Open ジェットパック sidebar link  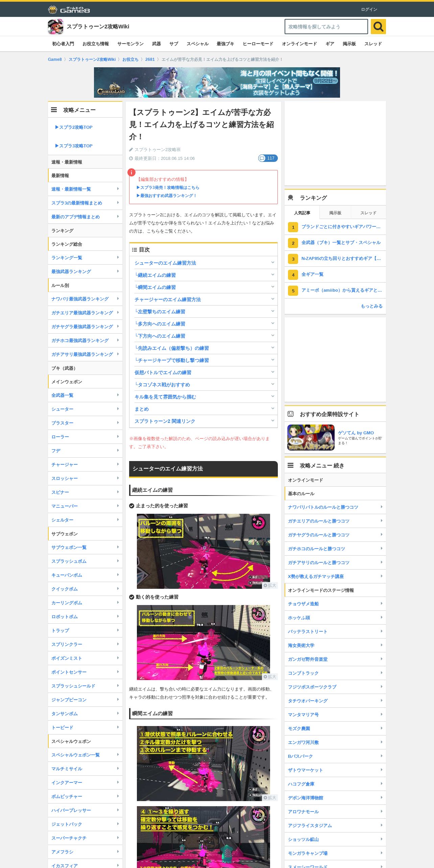tap(85, 824)
